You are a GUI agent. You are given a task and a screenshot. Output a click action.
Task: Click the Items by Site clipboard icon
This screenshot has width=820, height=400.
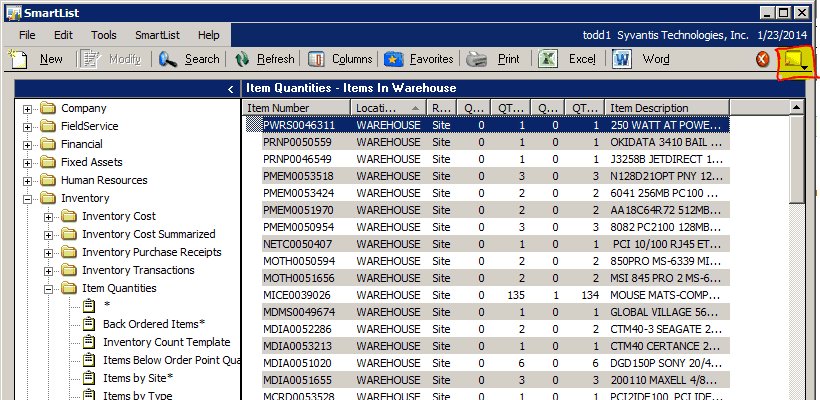point(89,378)
